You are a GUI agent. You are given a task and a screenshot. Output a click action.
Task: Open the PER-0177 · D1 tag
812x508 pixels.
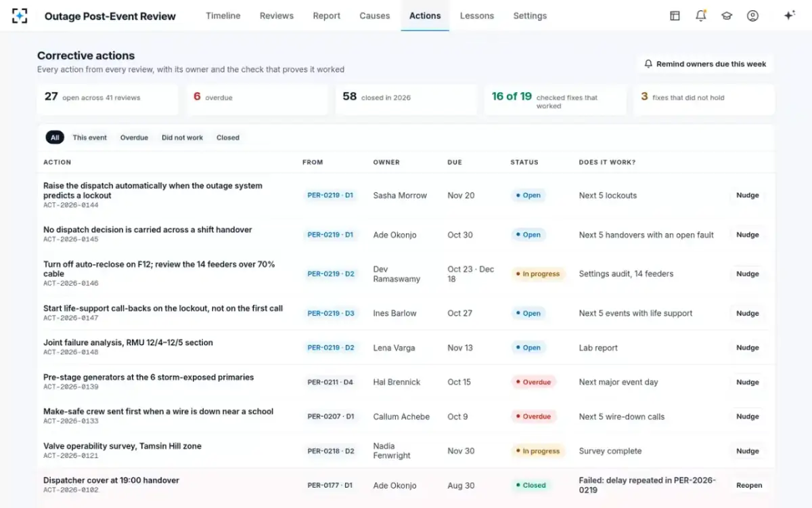coord(330,485)
